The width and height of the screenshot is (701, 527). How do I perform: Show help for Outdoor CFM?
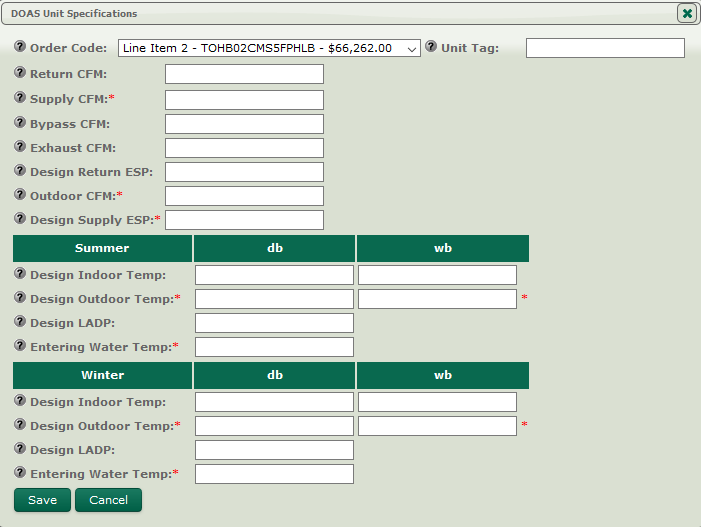click(20, 195)
